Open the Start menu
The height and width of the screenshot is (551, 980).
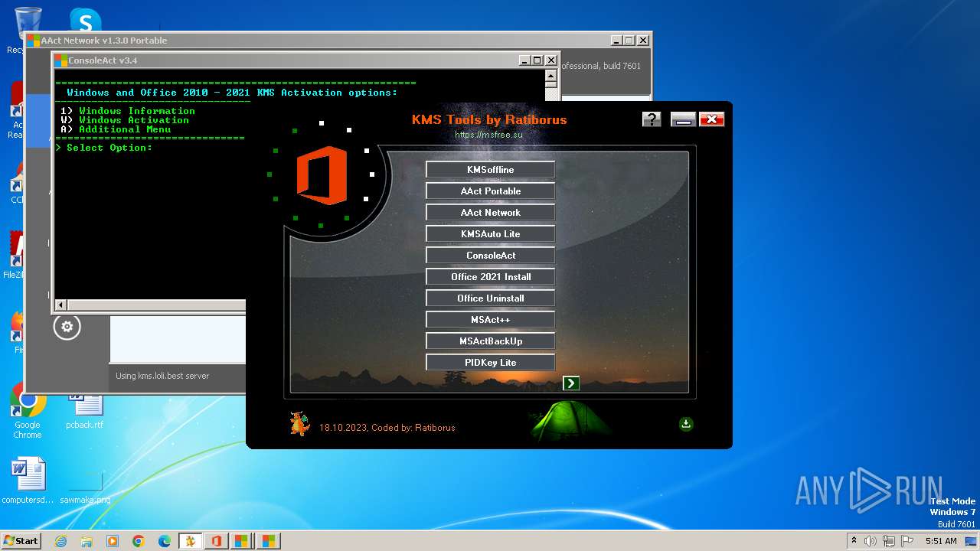[x=21, y=540]
